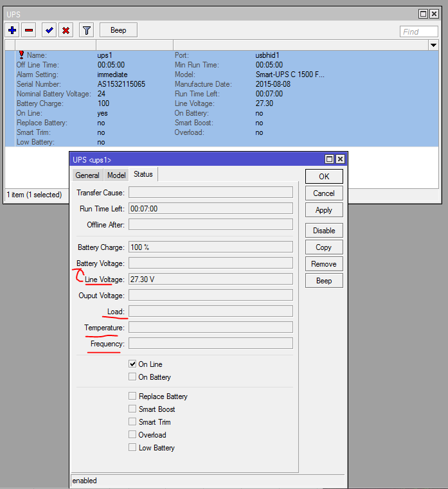The height and width of the screenshot is (489, 448).
Task: Click the usbhid1 port value
Action: (x=267, y=55)
